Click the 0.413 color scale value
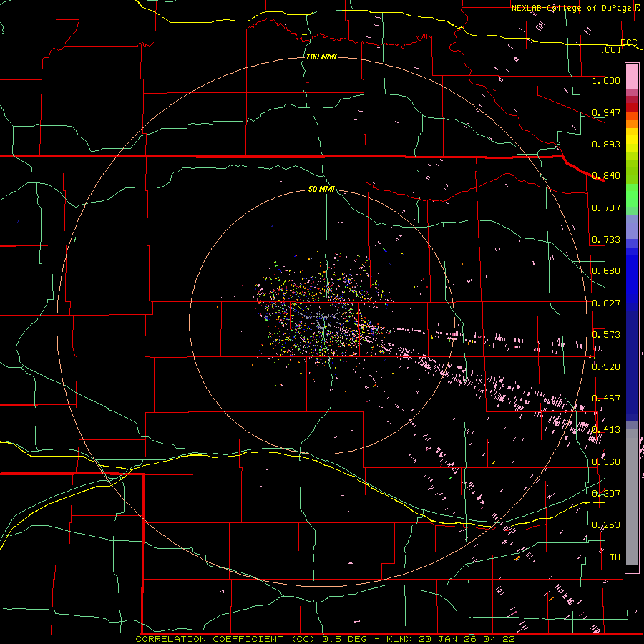Viewport: 644px width, 644px height. point(606,429)
